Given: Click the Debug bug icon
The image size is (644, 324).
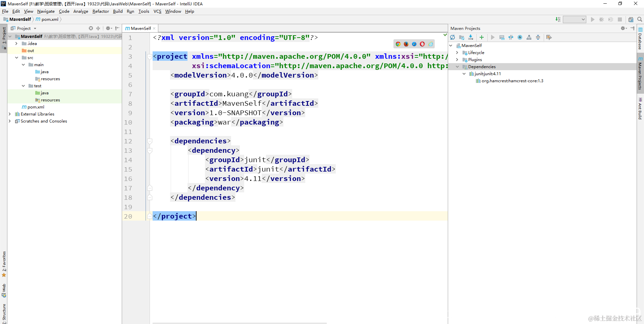Looking at the screenshot, I should click(x=602, y=19).
